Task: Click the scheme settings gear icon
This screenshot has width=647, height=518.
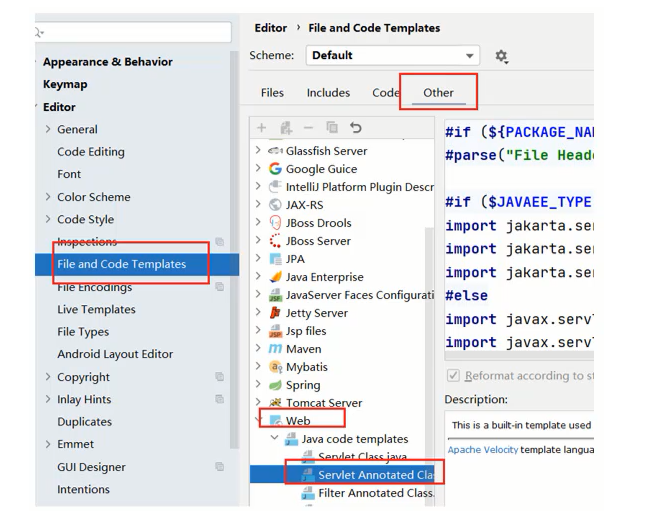Action: (501, 56)
